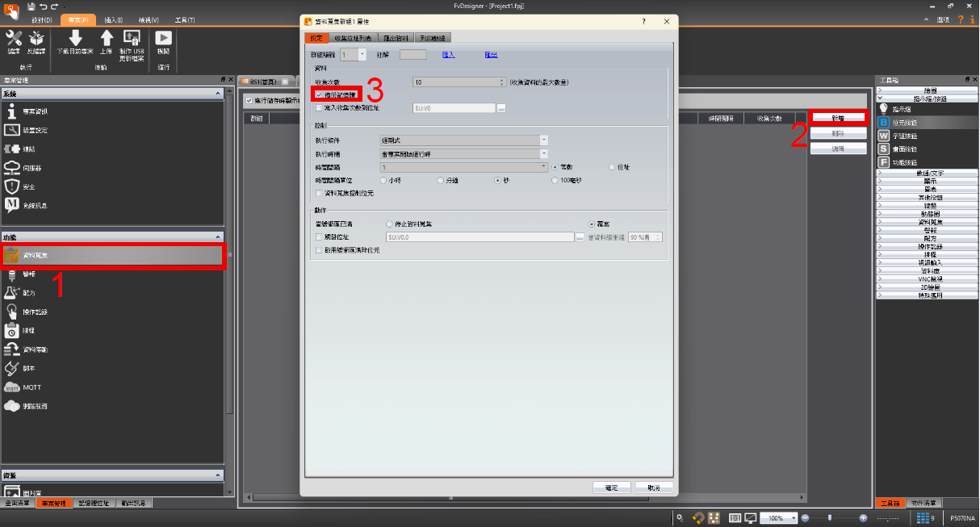
Task: Click the 下載目前專案 download icon
Action: (x=76, y=41)
